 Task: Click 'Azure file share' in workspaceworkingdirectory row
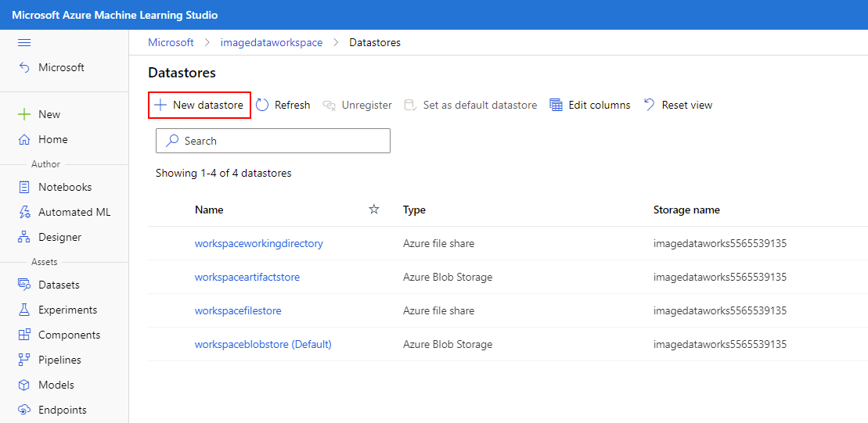438,242
